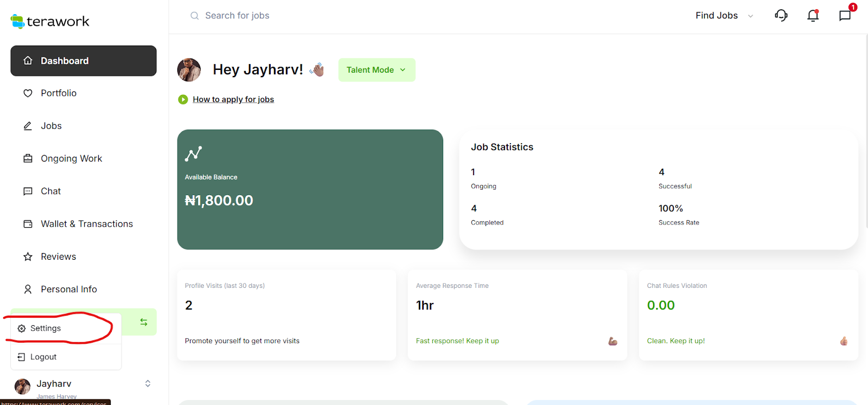This screenshot has height=405, width=868.
Task: Open the How to apply for jobs link
Action: [233, 99]
